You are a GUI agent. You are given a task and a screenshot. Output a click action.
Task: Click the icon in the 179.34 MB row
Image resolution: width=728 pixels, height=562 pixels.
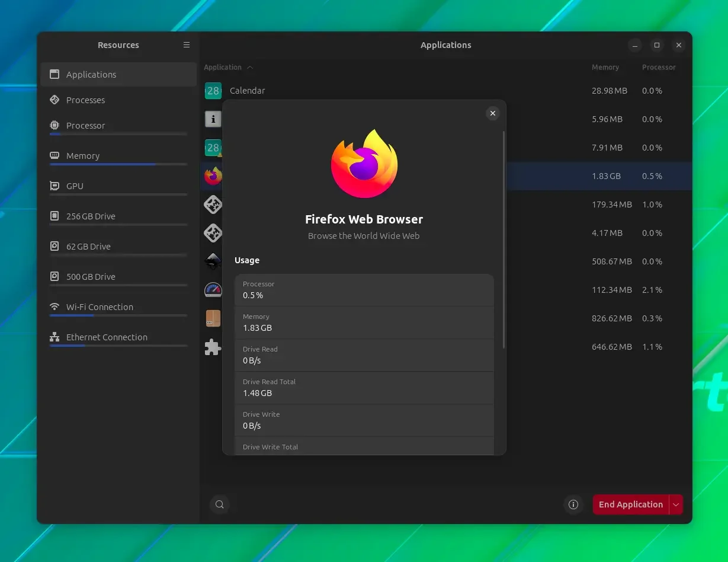click(213, 205)
